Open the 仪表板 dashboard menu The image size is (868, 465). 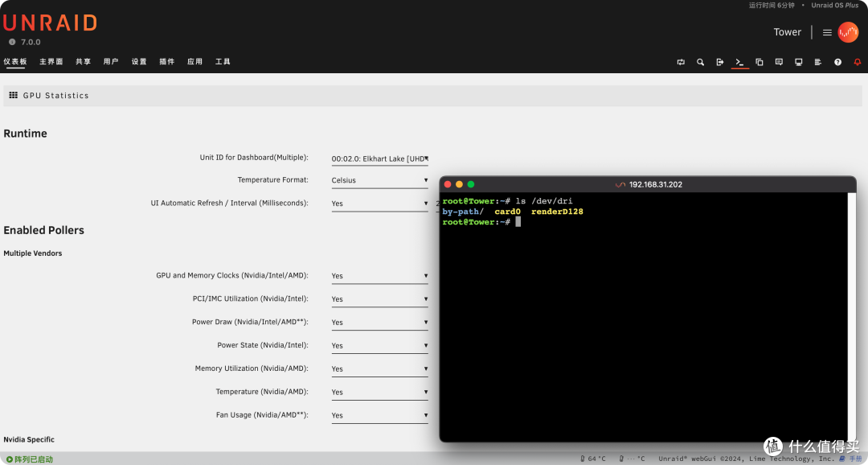(x=15, y=61)
